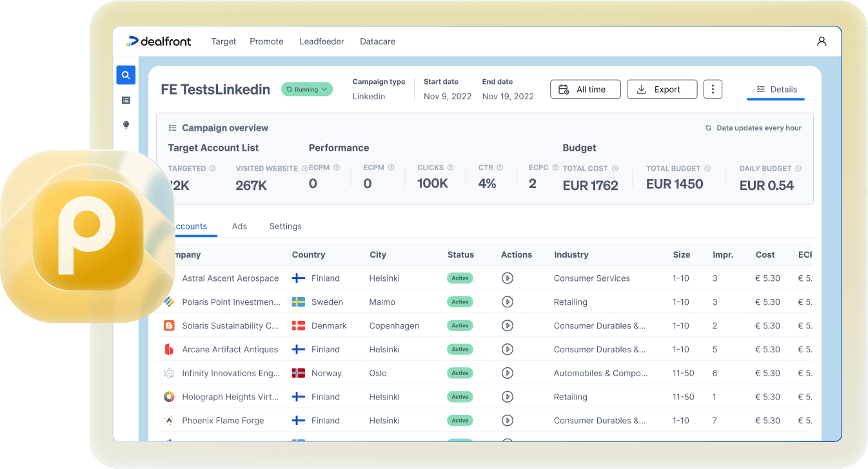Screen dimensions: 868x469
Task: Click the Solaris Sustainability company logo
Action: pyautogui.click(x=169, y=325)
